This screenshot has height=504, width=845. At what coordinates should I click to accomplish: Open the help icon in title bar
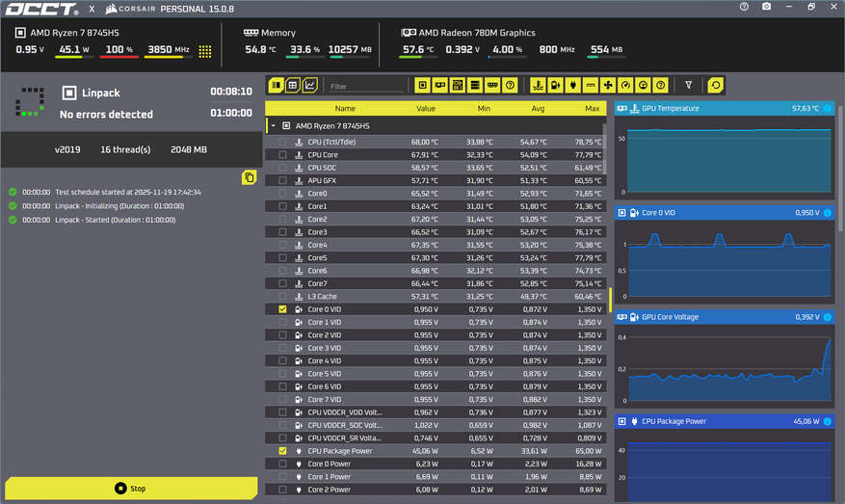click(744, 7)
